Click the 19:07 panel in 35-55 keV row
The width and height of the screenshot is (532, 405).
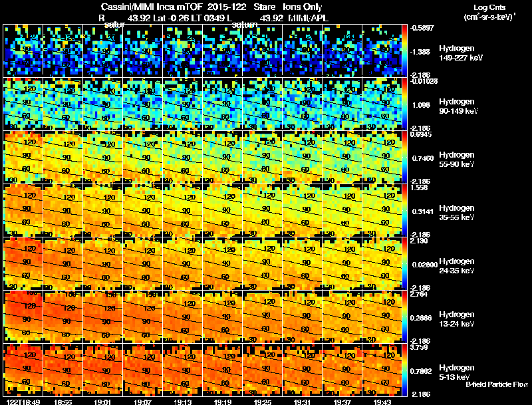[142, 210]
